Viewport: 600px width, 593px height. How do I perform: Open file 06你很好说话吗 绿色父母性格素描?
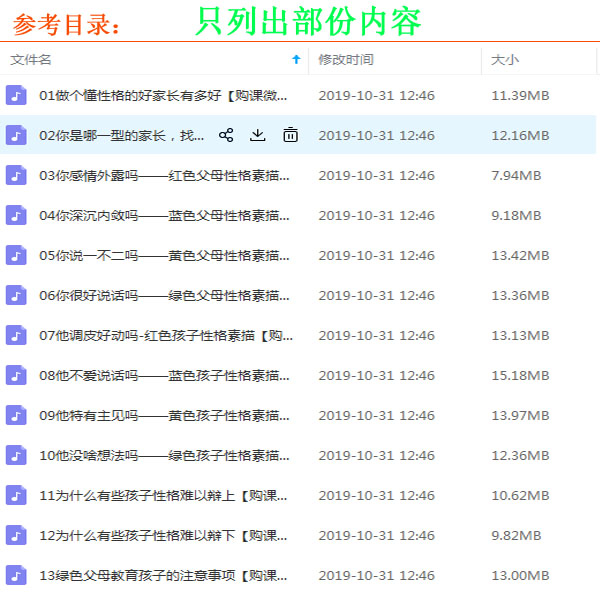(165, 295)
